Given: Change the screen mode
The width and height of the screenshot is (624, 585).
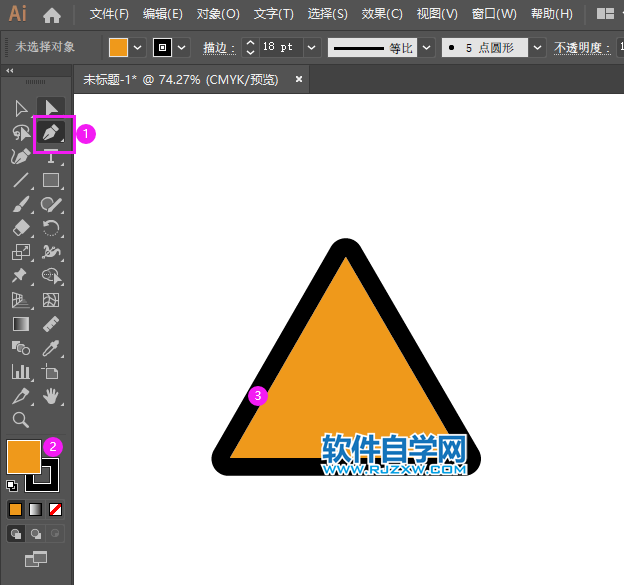Looking at the screenshot, I should tap(36, 559).
